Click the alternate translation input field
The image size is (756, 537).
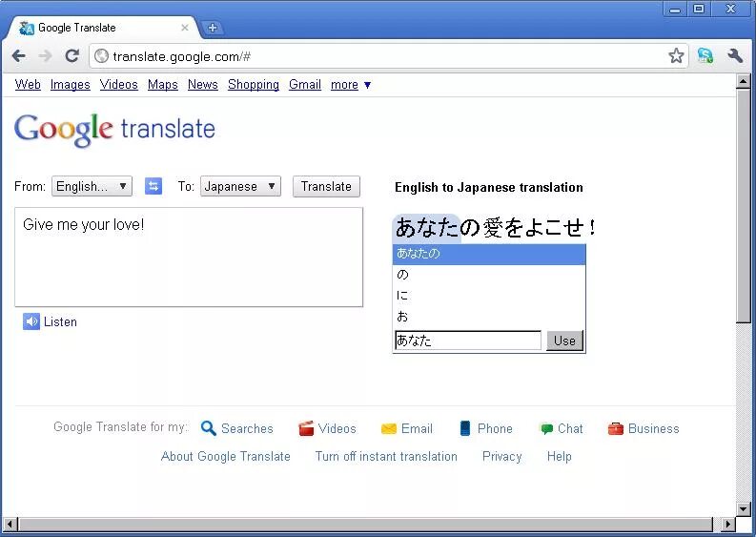(x=468, y=341)
